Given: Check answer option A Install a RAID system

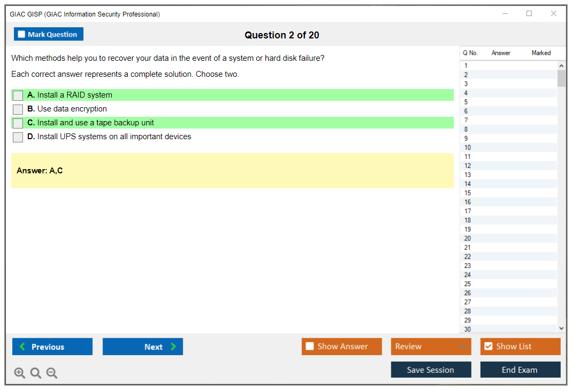Looking at the screenshot, I should pyautogui.click(x=17, y=95).
